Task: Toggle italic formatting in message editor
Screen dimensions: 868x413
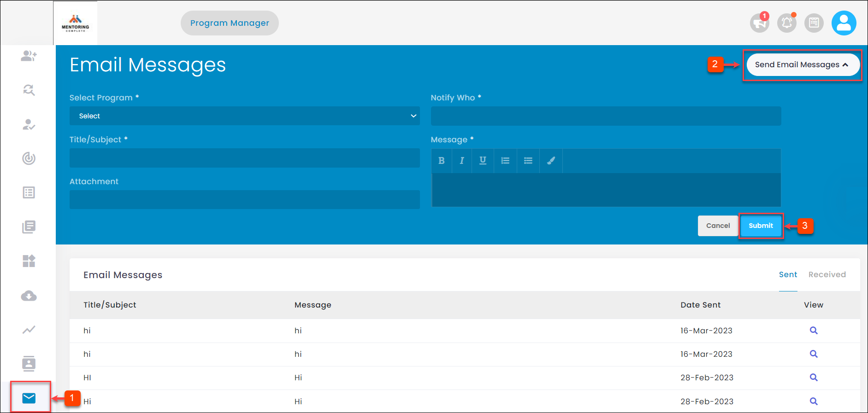Action: [x=462, y=161]
